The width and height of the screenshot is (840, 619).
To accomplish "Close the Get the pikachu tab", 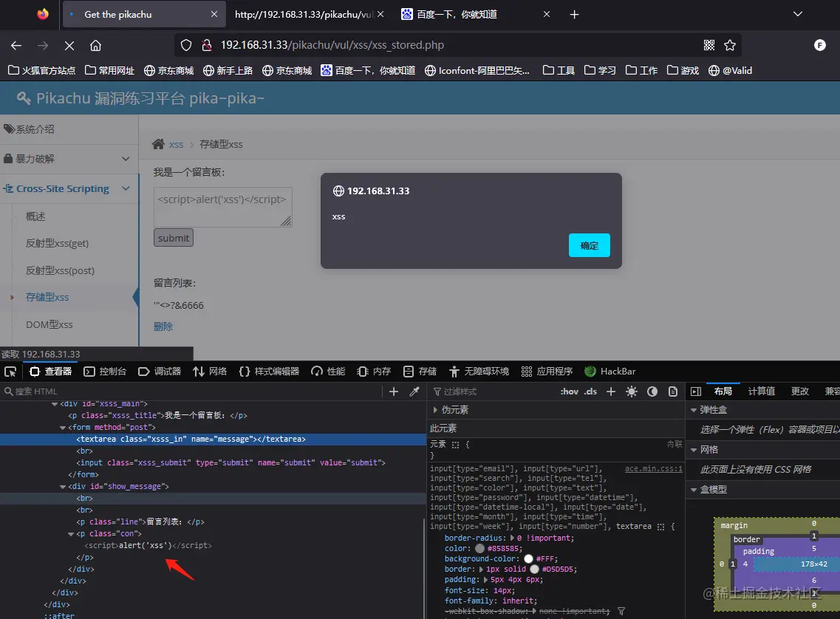I will click(x=214, y=15).
